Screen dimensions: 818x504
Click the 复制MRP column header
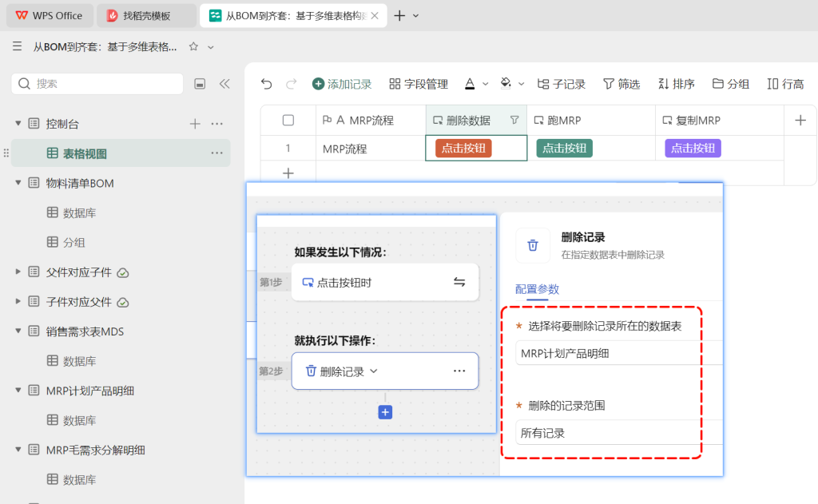click(x=720, y=121)
